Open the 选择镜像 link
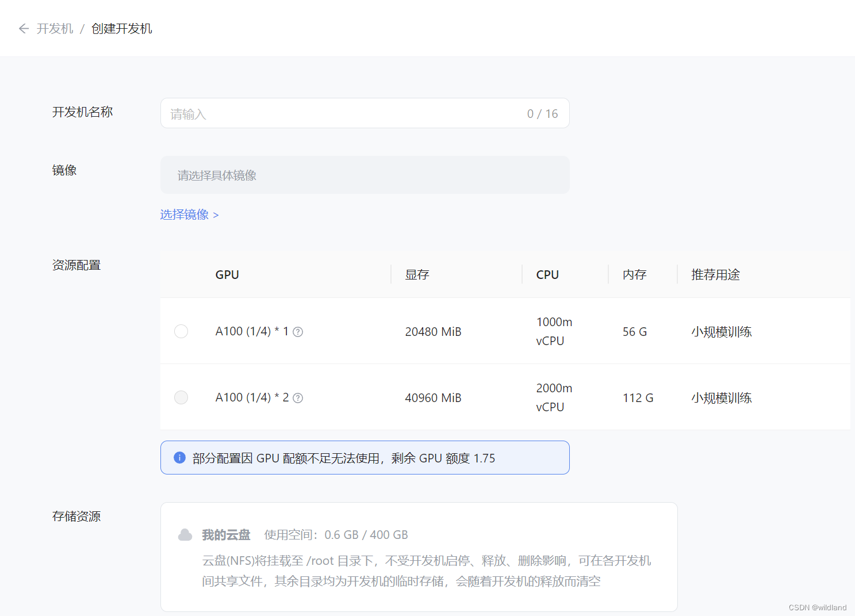Image resolution: width=855 pixels, height=616 pixels. (189, 215)
